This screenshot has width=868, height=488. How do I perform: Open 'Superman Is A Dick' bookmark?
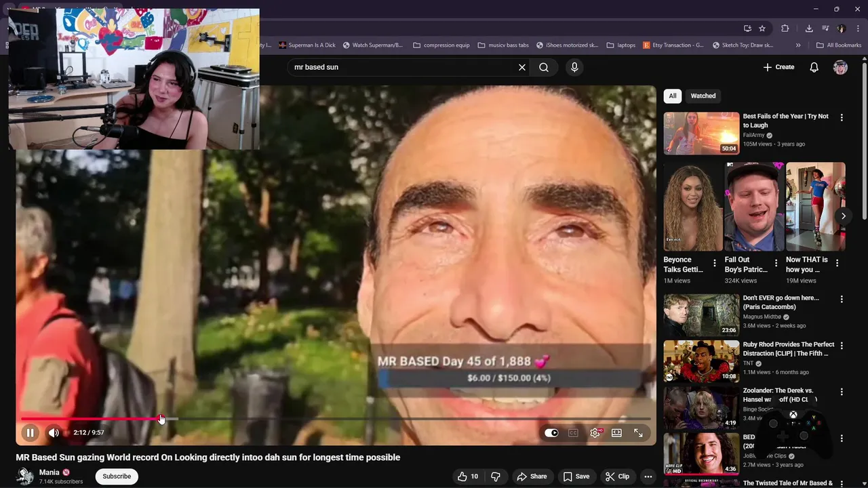pyautogui.click(x=307, y=45)
